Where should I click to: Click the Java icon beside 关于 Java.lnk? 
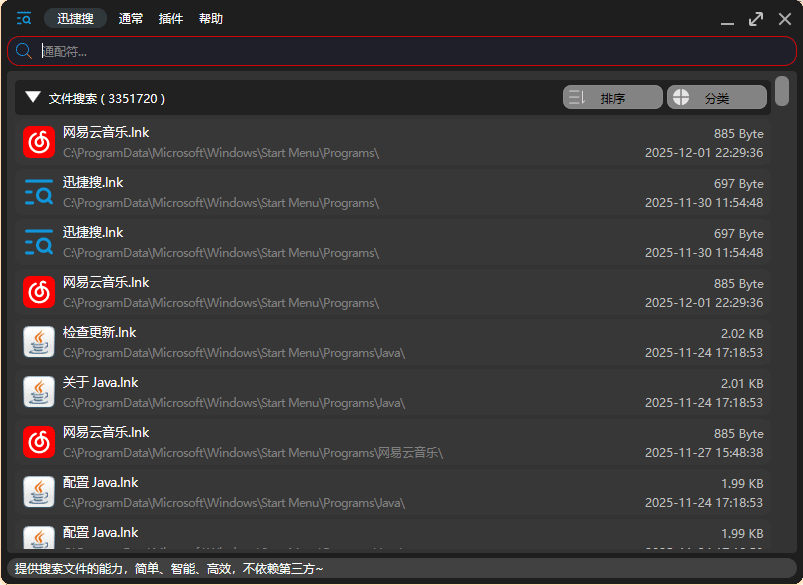(x=38, y=392)
